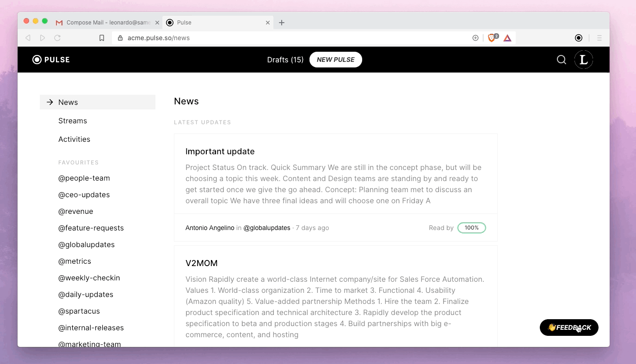The image size is (636, 364).
Task: Open Drafts (15)
Action: pyautogui.click(x=285, y=60)
